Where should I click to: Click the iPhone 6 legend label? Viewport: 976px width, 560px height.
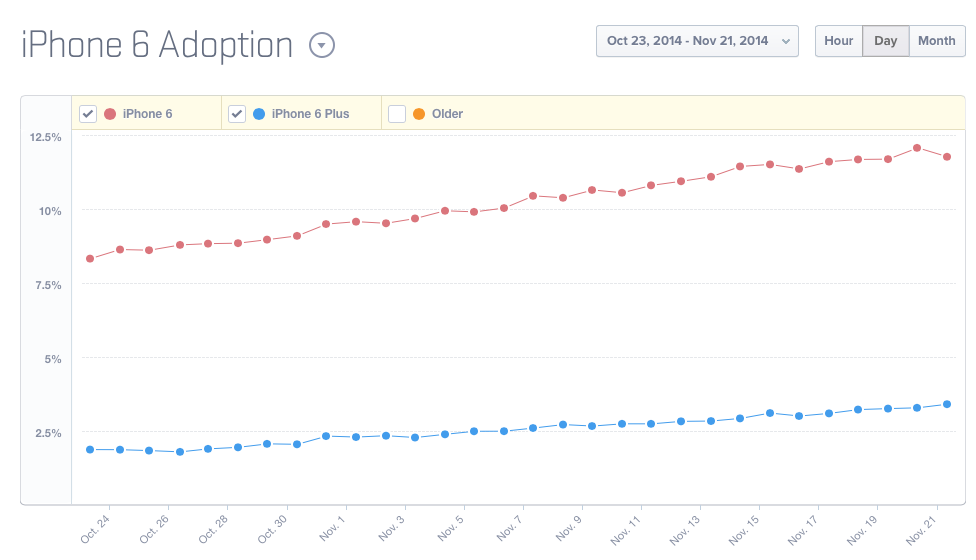pyautogui.click(x=147, y=114)
